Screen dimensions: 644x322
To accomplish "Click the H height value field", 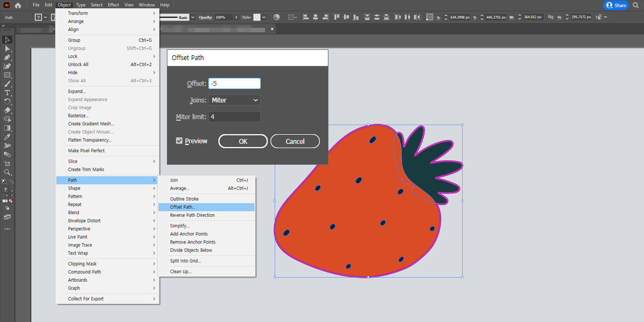I will coord(582,17).
